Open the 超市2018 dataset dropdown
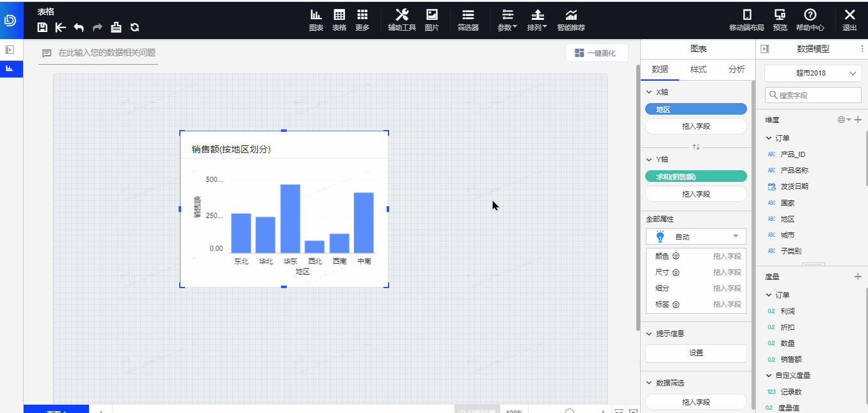 813,73
